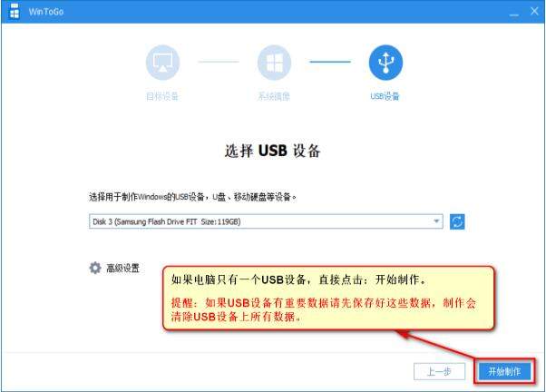Click the yellow tooltip about USB device

pos(328,298)
